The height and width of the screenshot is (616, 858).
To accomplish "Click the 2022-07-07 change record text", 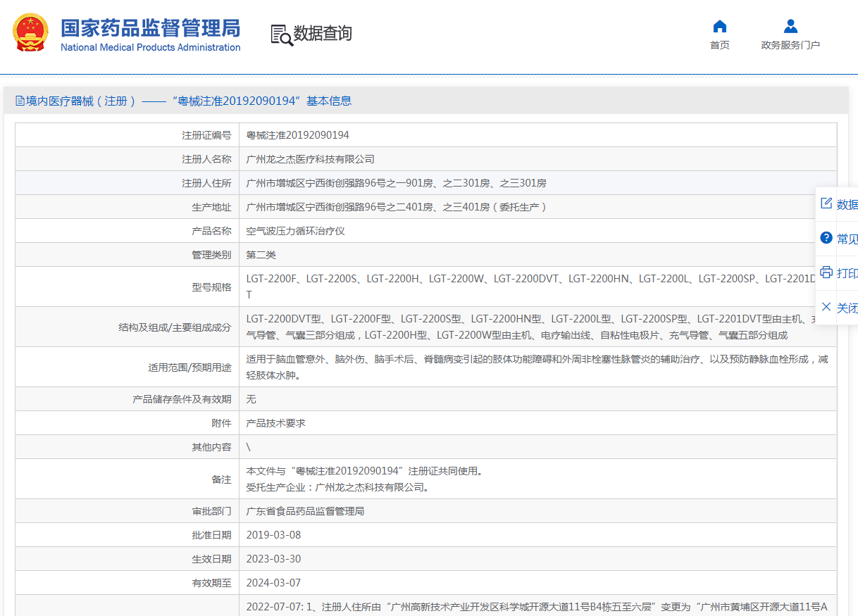I will click(x=537, y=607).
